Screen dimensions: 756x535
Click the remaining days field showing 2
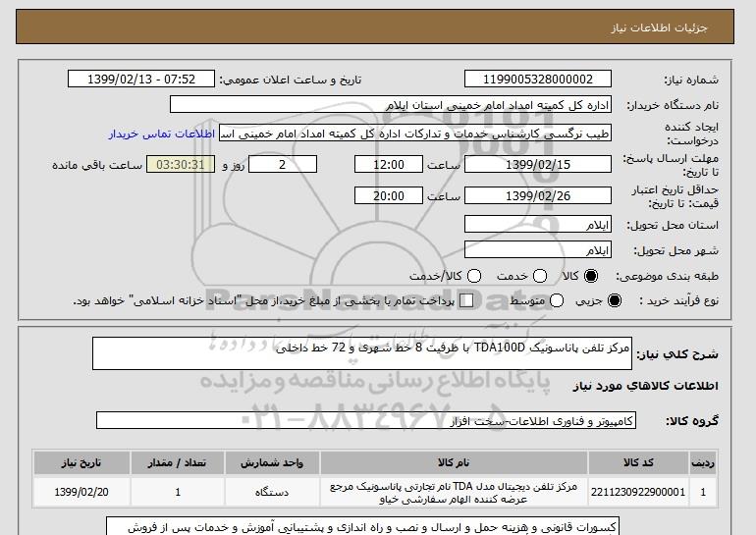[283, 164]
